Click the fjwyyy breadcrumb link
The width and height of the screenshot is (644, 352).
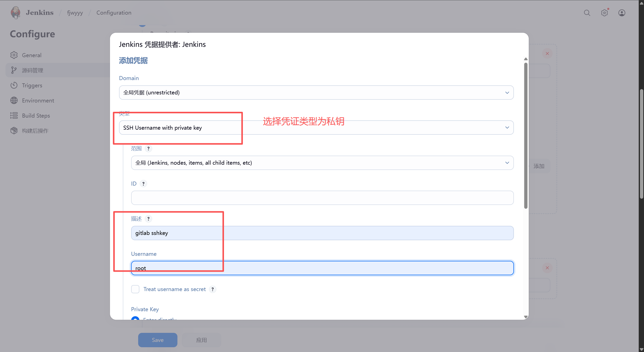click(75, 13)
